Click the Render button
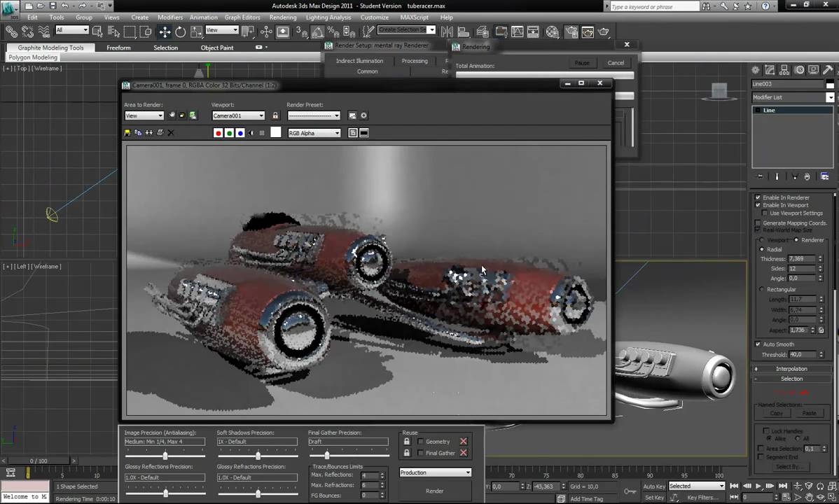 coord(434,491)
